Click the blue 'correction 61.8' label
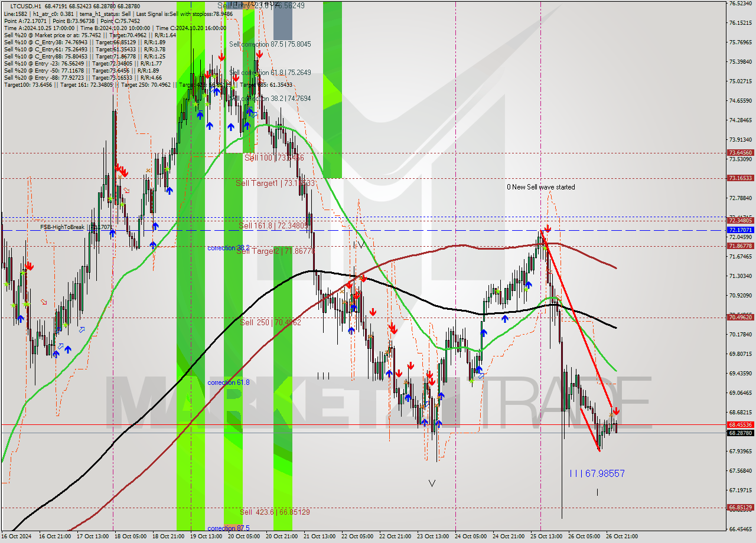The width and height of the screenshot is (756, 543). 229,382
